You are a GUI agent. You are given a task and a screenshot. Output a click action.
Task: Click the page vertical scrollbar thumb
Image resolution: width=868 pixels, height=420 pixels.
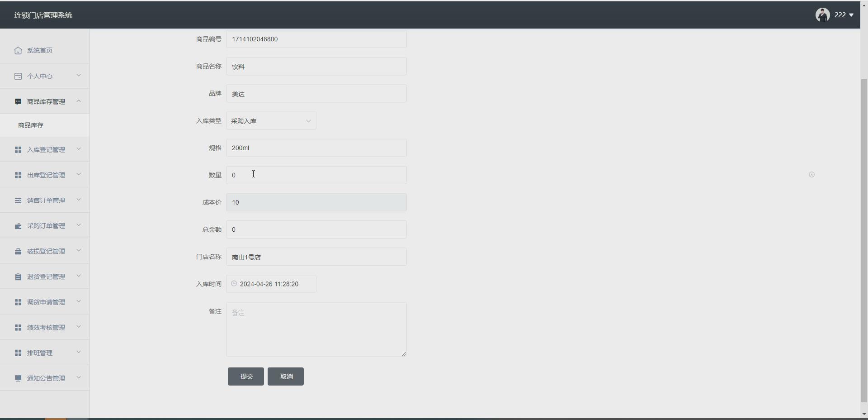point(864,241)
